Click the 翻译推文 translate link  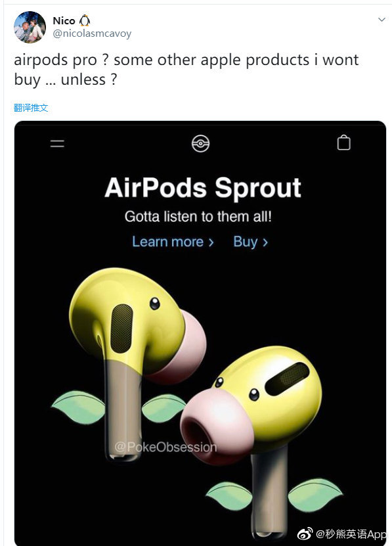tap(31, 108)
